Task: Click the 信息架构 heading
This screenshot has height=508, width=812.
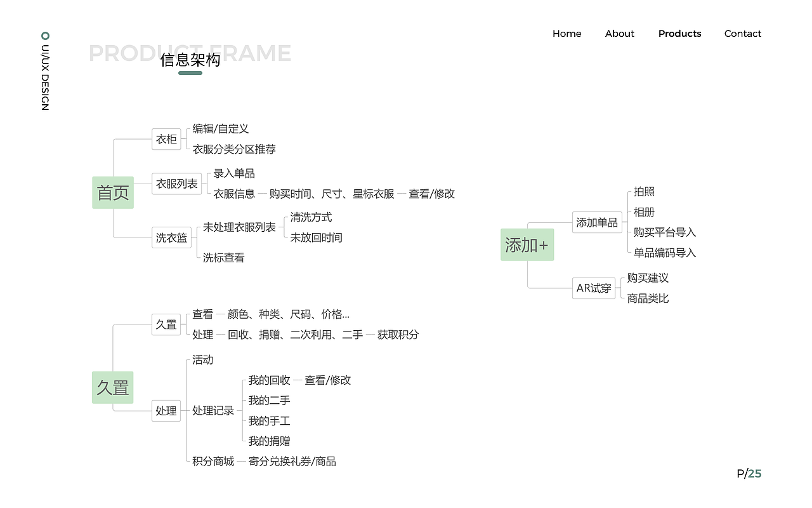Action: tap(190, 61)
